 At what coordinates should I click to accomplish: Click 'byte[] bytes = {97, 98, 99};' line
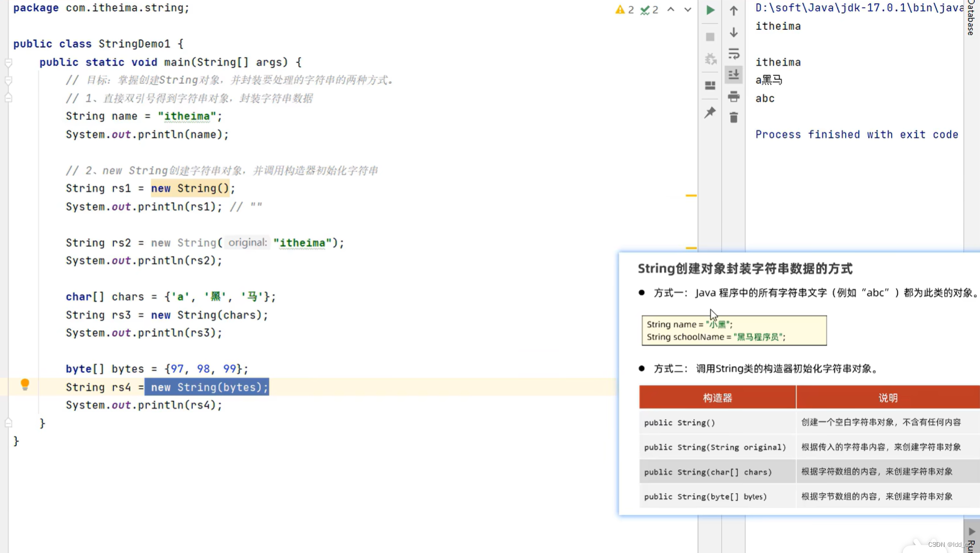coord(157,369)
